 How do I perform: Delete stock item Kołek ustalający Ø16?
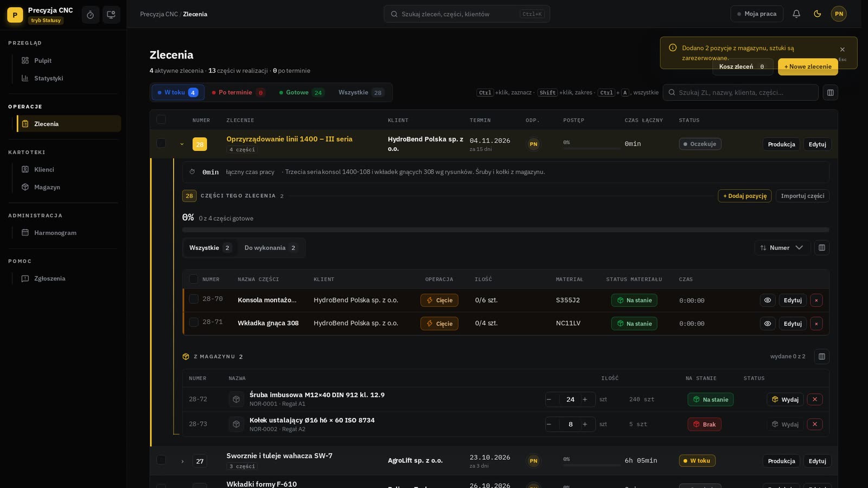pyautogui.click(x=814, y=425)
